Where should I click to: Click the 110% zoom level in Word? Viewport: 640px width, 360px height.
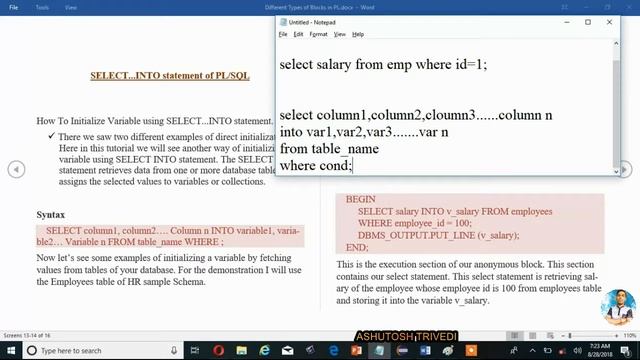[x=630, y=336]
